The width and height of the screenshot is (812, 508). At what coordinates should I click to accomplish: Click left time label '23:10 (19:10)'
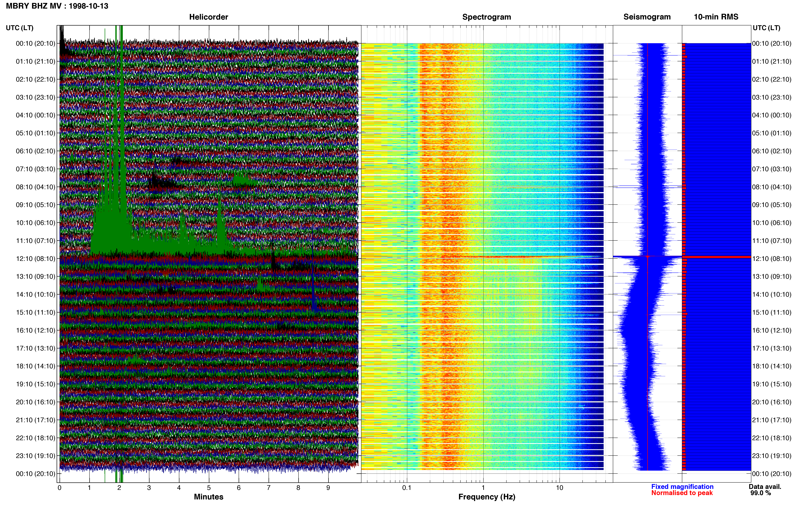tap(36, 456)
